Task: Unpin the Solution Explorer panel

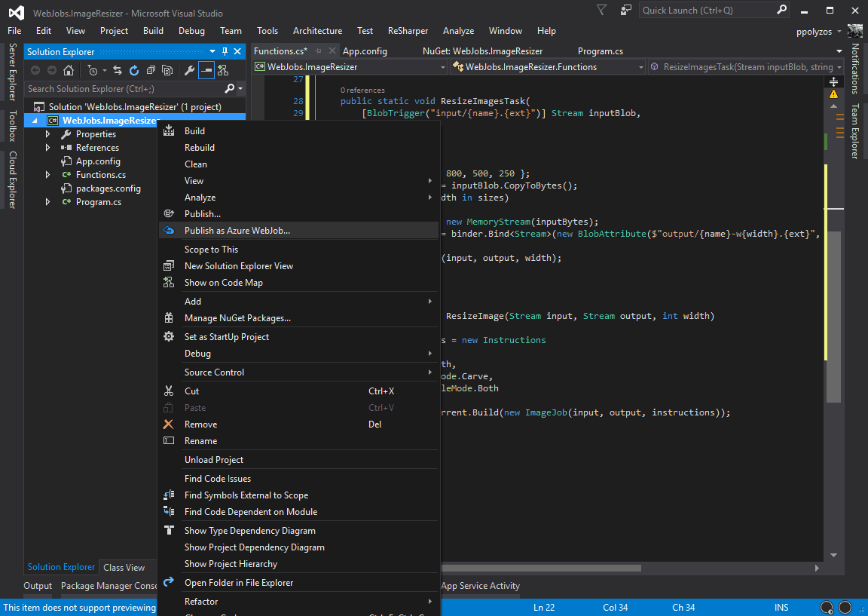Action: [225, 51]
